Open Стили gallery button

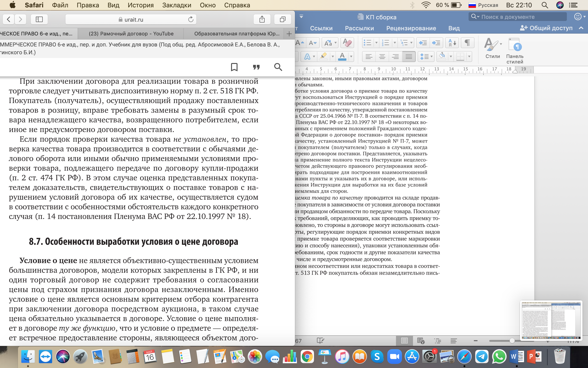493,48
